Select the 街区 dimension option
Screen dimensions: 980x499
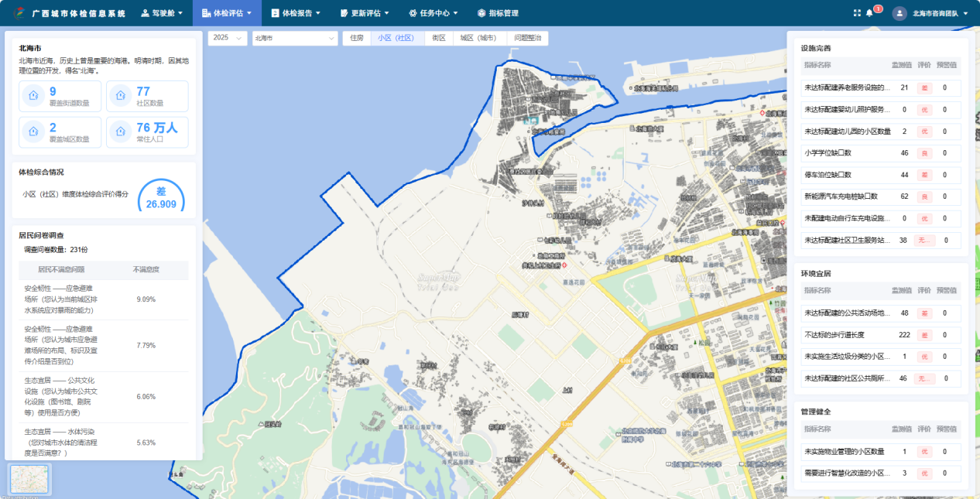(x=439, y=38)
